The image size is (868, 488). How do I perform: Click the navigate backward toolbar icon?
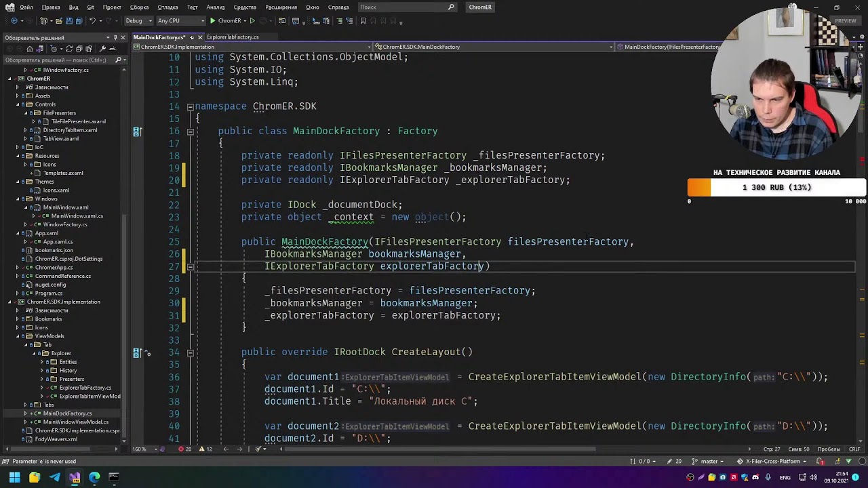14,21
